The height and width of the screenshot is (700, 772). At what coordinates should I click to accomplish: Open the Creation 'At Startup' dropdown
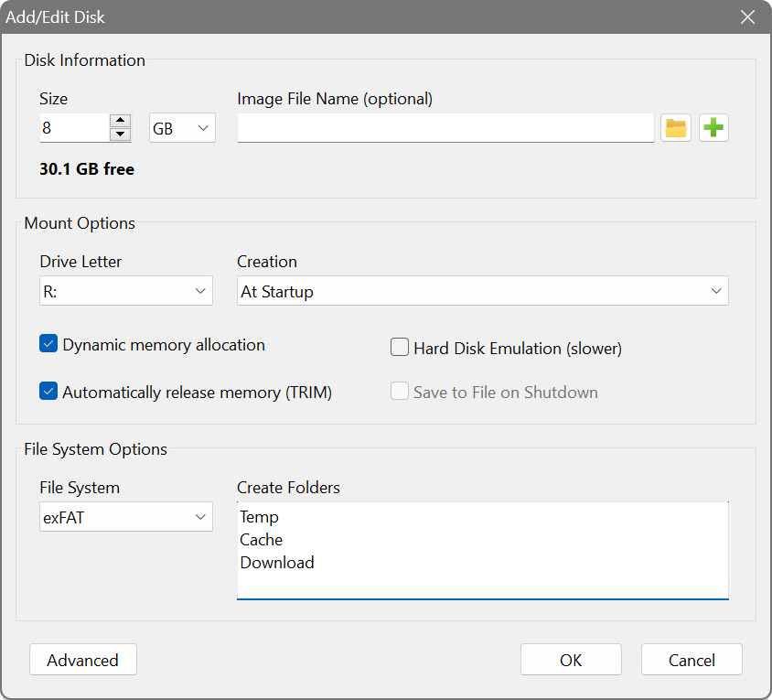click(482, 292)
